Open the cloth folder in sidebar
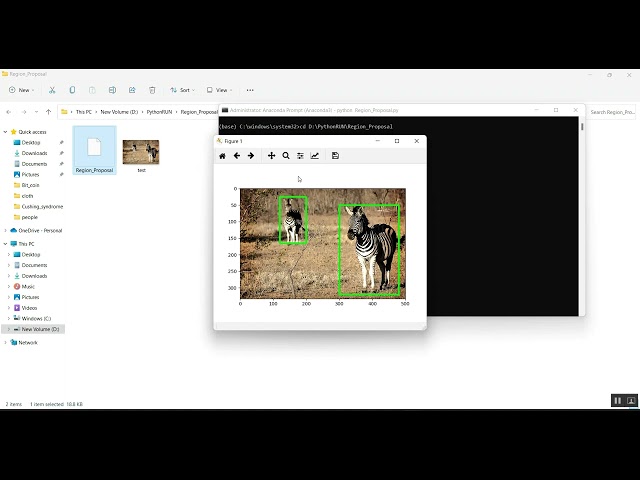This screenshot has width=640, height=480. pos(27,196)
